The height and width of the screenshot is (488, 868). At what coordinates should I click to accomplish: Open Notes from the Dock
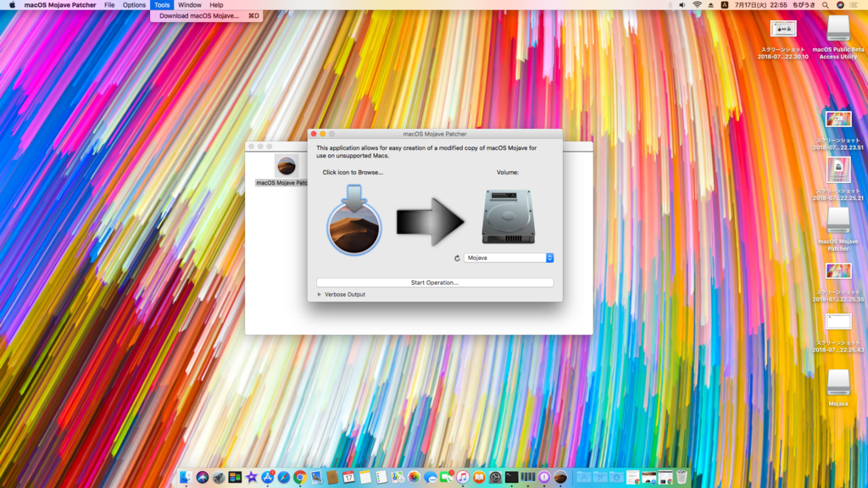coord(365,477)
